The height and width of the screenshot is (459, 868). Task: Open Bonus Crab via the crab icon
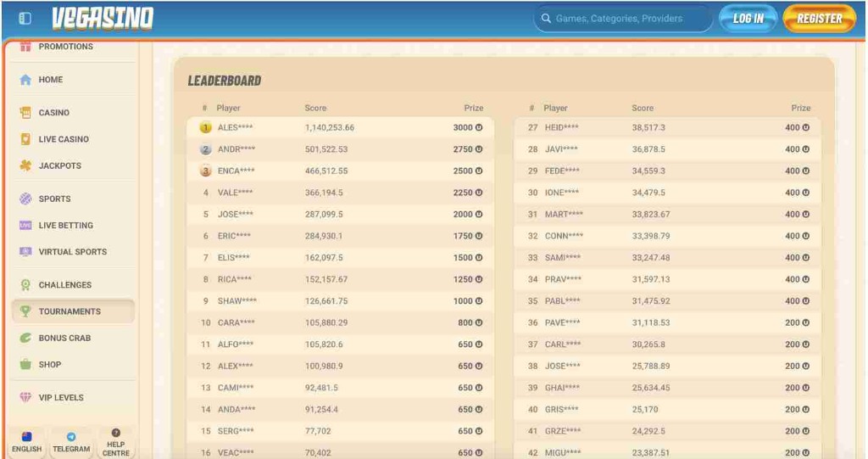pyautogui.click(x=25, y=338)
